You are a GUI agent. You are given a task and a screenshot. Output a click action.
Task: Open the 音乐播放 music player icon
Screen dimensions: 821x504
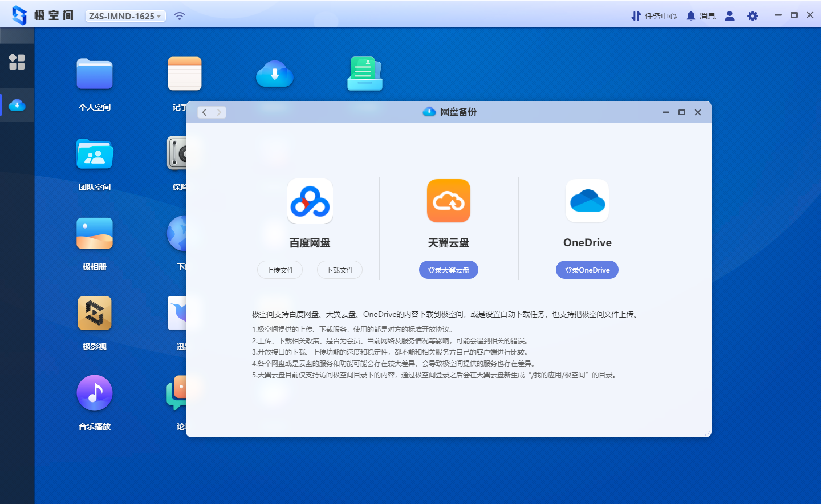[x=95, y=393]
